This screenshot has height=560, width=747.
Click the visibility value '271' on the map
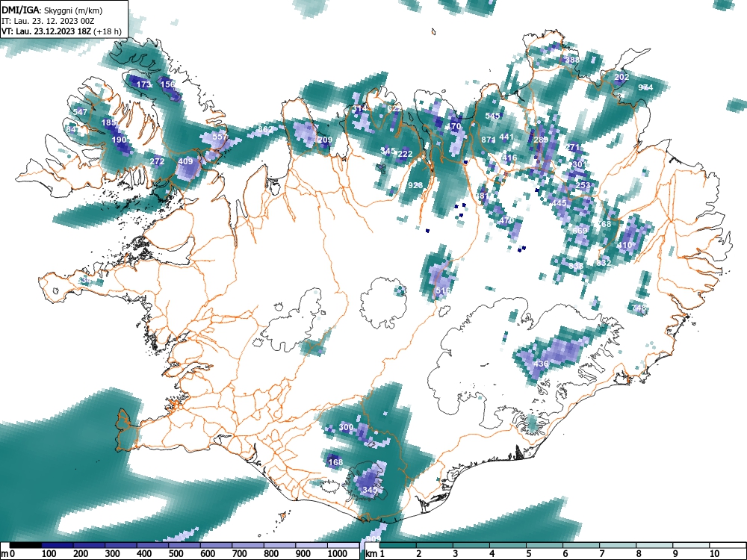[x=572, y=147]
